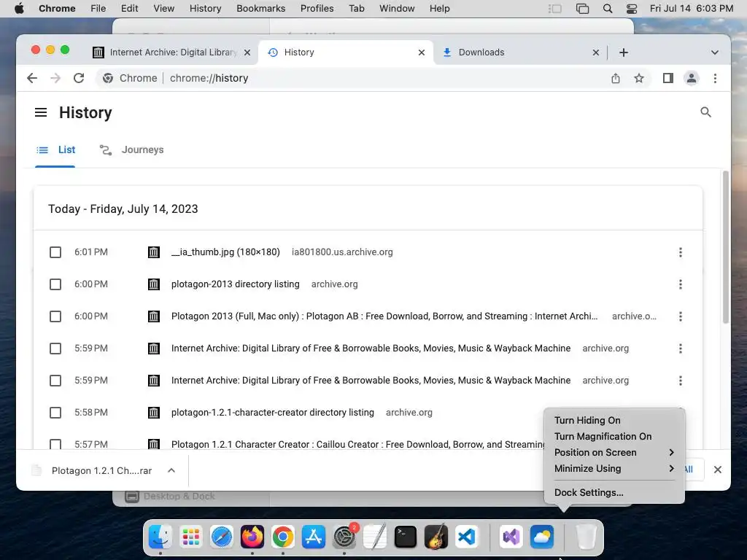Open plotagon-1.2.1-character-creator directory listing link
This screenshot has height=560, width=747.
coord(273,413)
